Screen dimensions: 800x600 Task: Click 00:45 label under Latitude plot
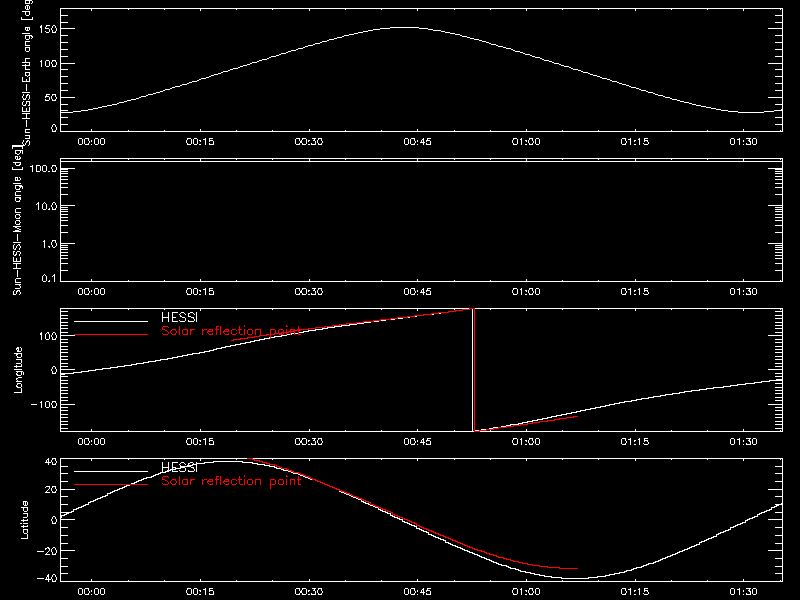417,591
